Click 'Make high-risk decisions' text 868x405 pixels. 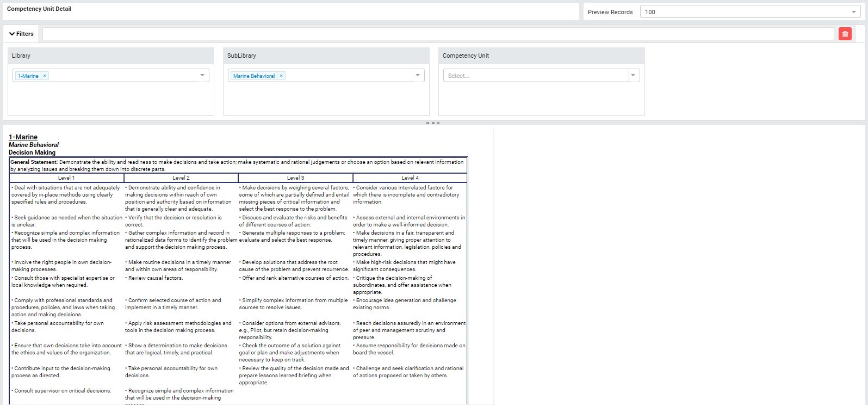(405, 266)
